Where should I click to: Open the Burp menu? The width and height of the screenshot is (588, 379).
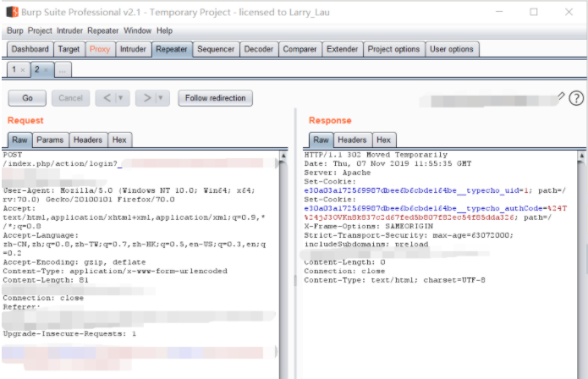[x=15, y=30]
